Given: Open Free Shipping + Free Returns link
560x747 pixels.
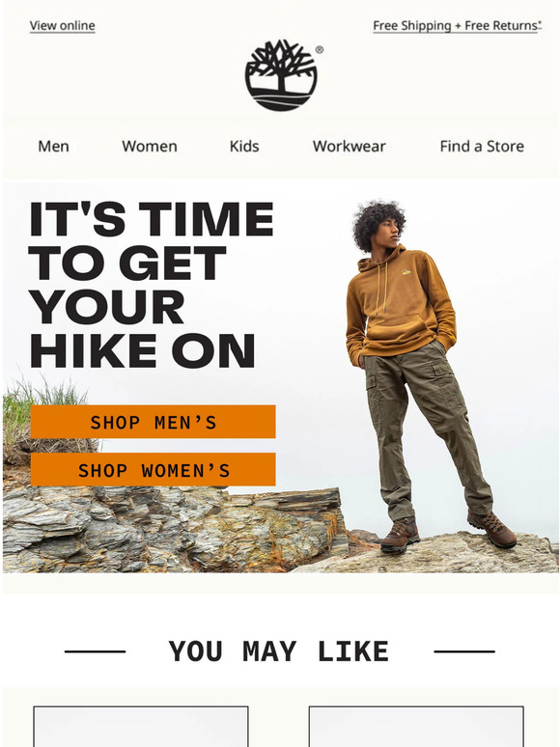Looking at the screenshot, I should pyautogui.click(x=457, y=26).
